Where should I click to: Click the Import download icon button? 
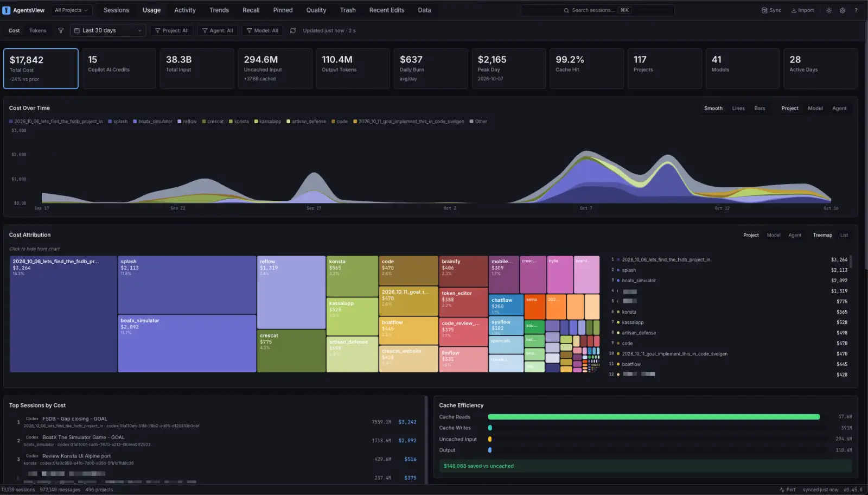pos(802,10)
